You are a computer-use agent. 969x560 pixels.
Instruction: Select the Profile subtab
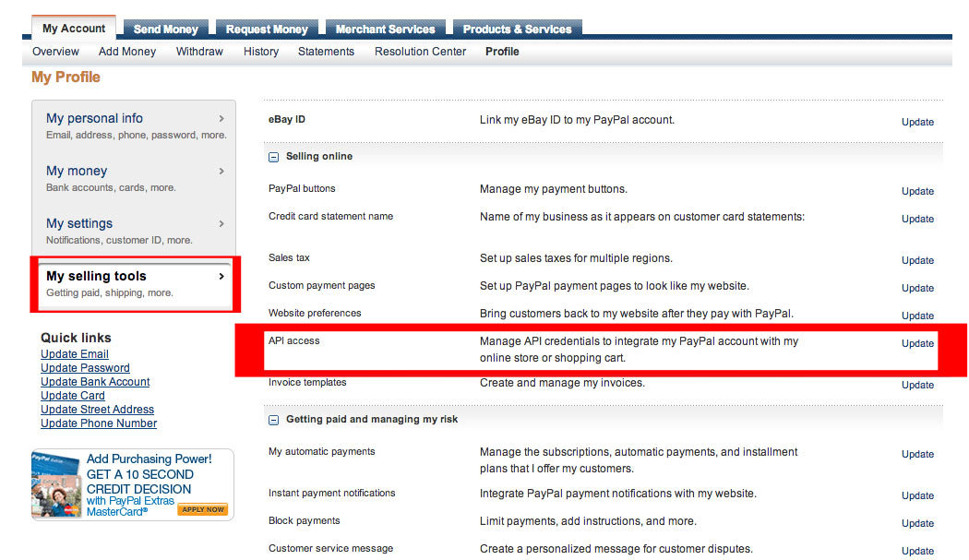point(502,52)
